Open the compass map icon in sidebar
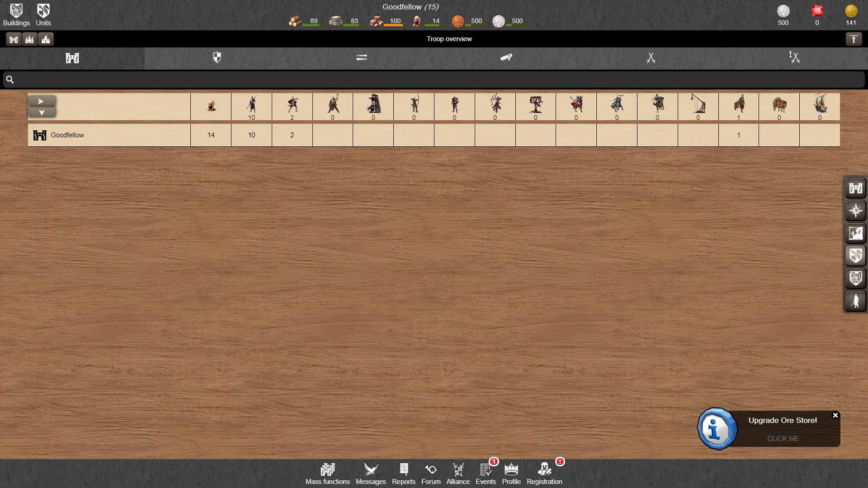 [855, 211]
